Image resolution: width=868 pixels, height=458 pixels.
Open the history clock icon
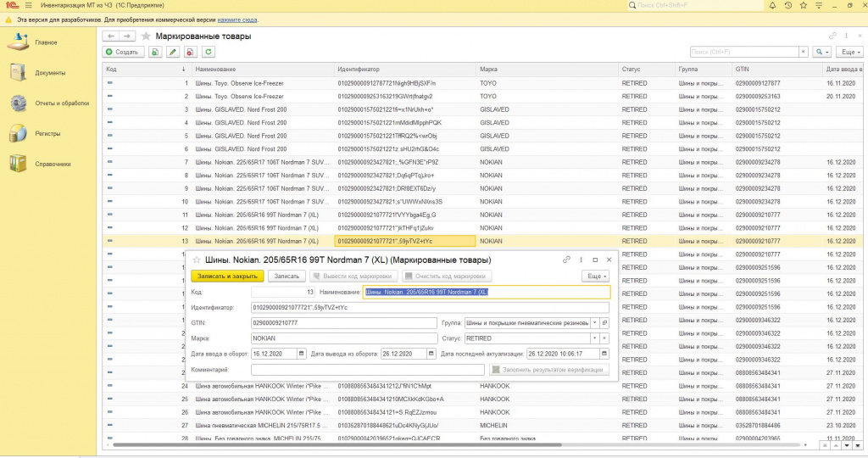(x=787, y=6)
